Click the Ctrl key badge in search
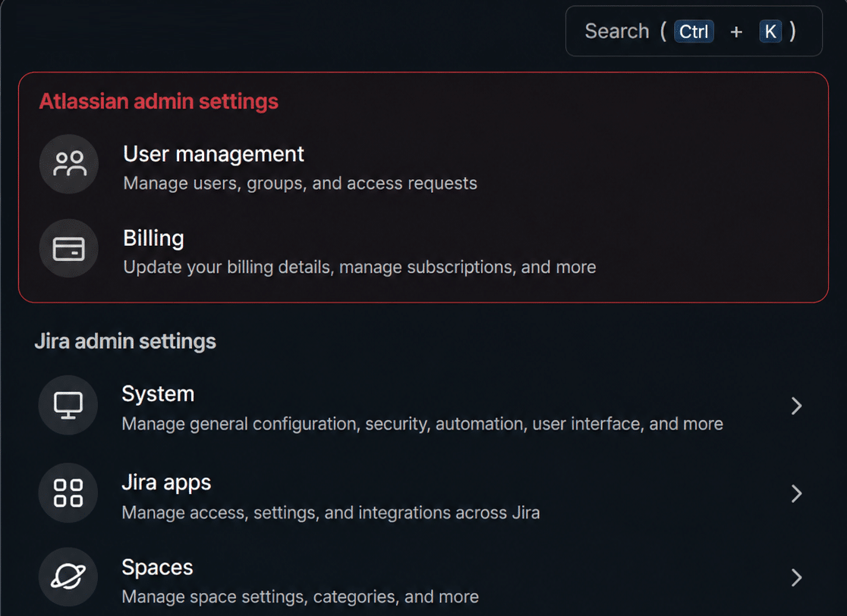Image resolution: width=847 pixels, height=616 pixels. [x=694, y=31]
